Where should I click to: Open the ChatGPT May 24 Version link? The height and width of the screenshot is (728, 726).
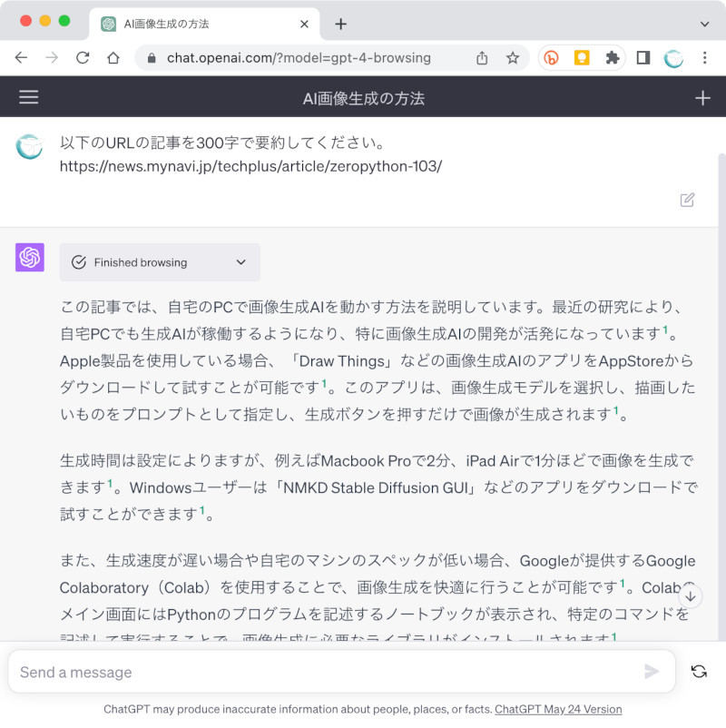(558, 710)
